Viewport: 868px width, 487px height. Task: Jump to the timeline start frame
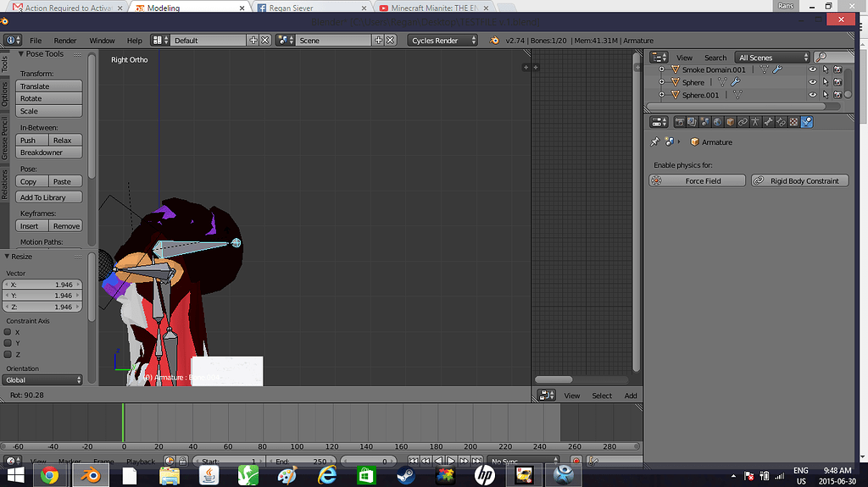pyautogui.click(x=413, y=461)
